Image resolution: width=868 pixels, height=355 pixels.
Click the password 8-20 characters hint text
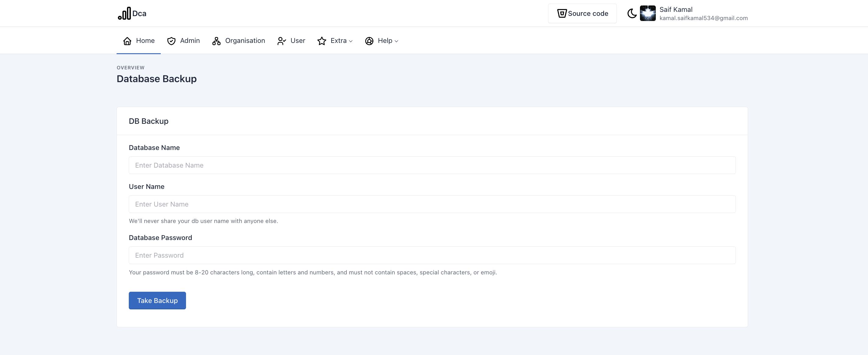(313, 273)
